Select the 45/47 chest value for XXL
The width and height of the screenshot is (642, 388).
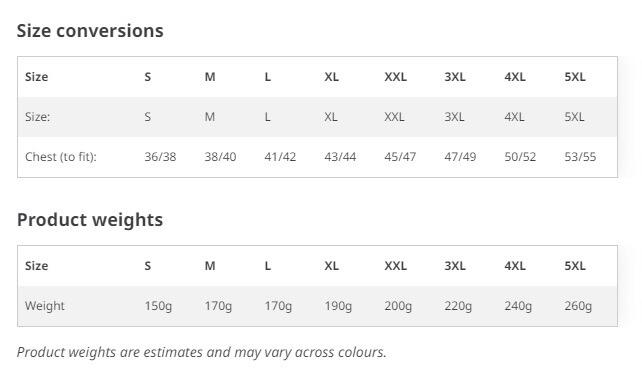click(400, 157)
